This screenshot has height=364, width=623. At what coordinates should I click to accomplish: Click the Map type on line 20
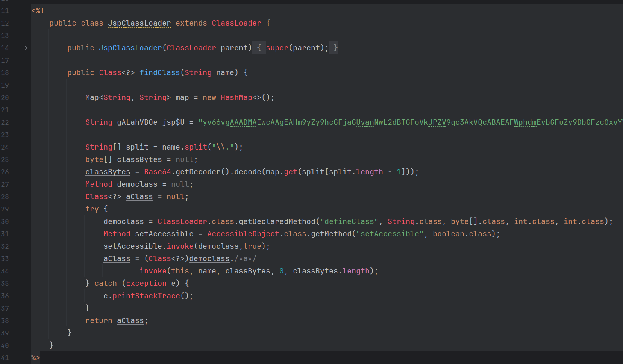[x=92, y=98]
